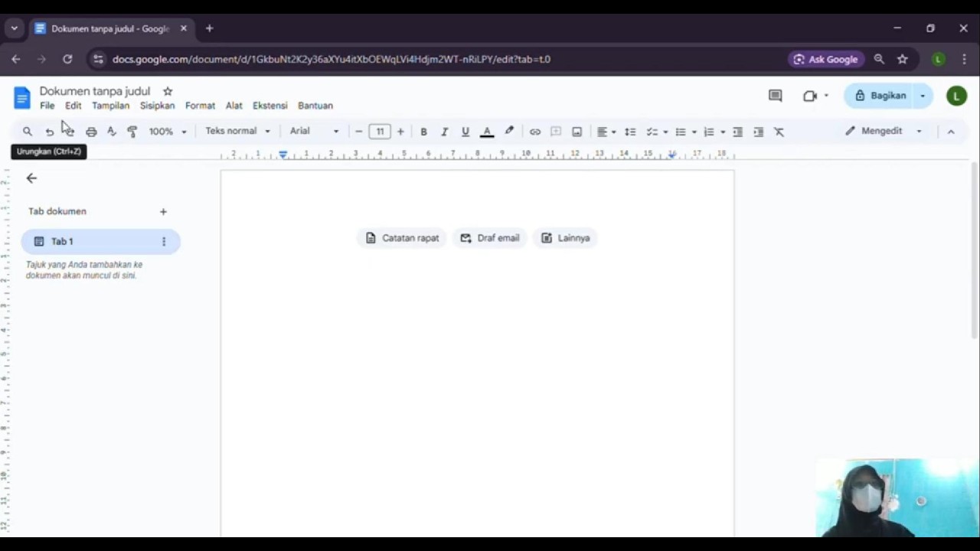
Task: Edit the font size field
Action: coord(380,132)
